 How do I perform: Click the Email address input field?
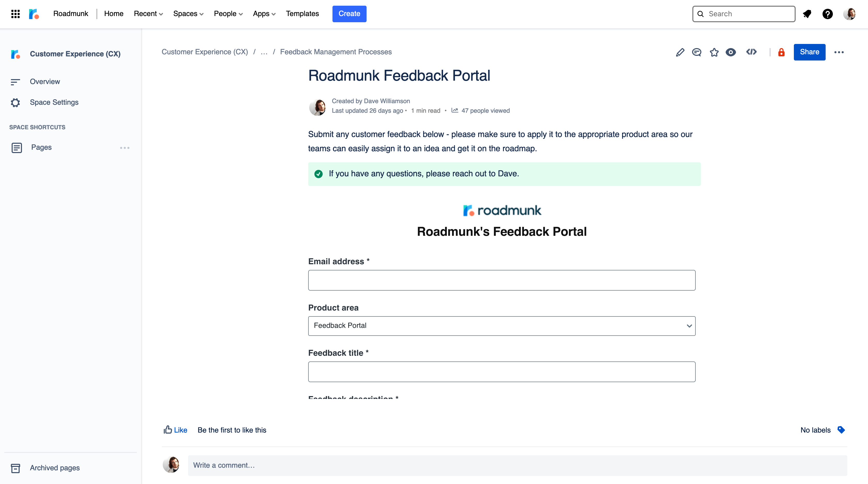click(501, 280)
